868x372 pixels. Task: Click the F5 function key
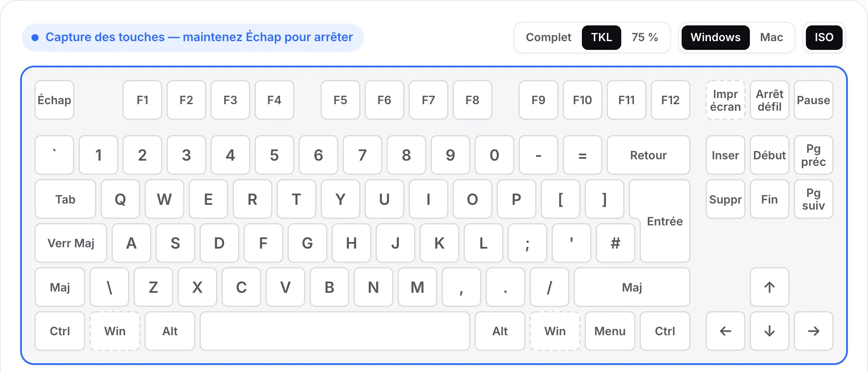(x=340, y=100)
